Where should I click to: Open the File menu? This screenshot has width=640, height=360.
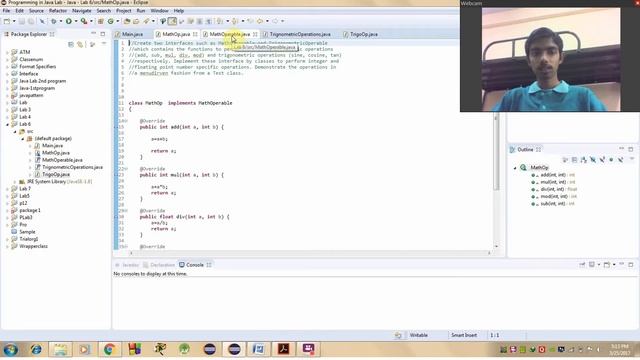pos(7,11)
